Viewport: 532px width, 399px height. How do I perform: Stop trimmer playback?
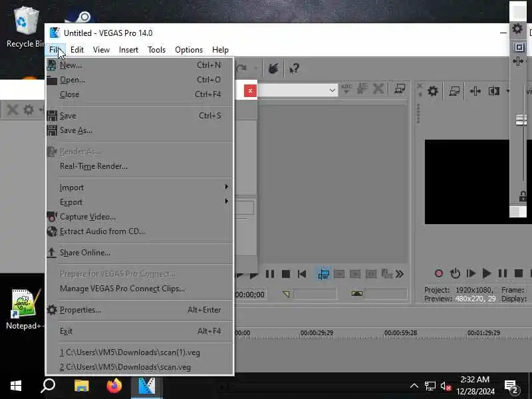[x=286, y=274]
